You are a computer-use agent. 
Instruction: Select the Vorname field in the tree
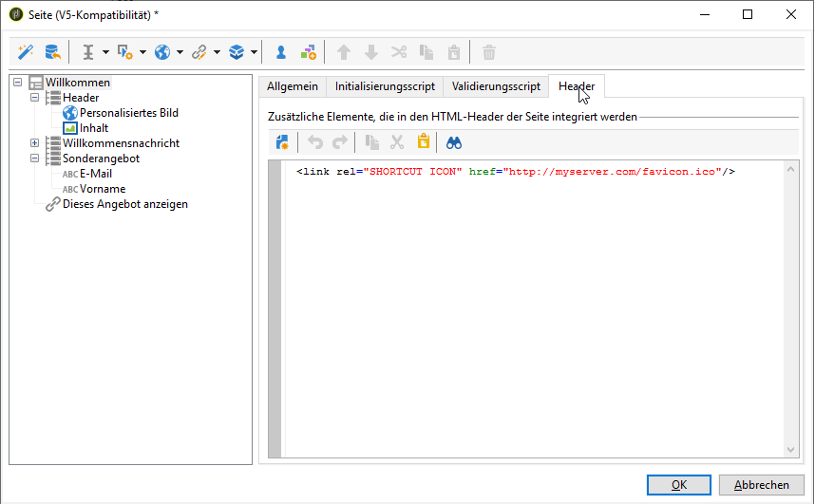coord(103,189)
